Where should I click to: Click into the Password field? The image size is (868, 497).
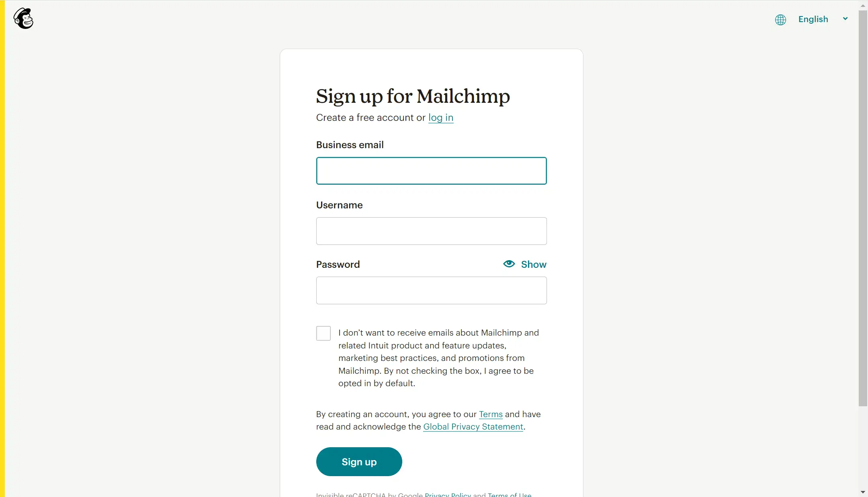tap(431, 290)
